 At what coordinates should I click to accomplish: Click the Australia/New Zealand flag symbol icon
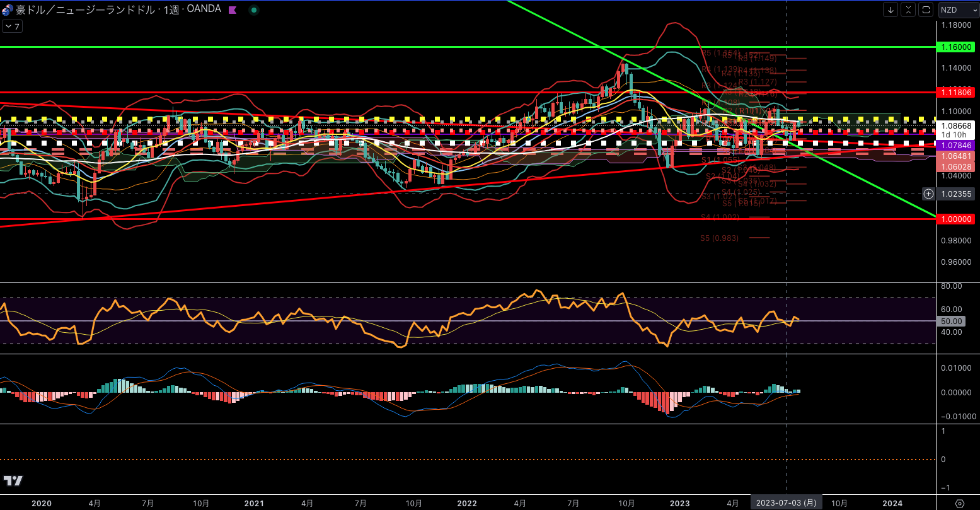click(x=8, y=9)
